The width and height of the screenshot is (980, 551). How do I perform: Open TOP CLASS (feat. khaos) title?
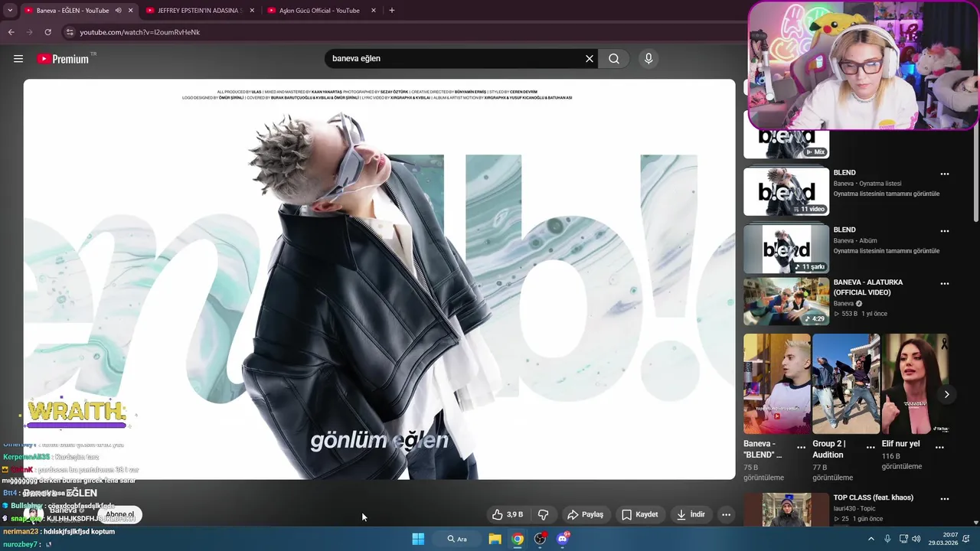[873, 497]
